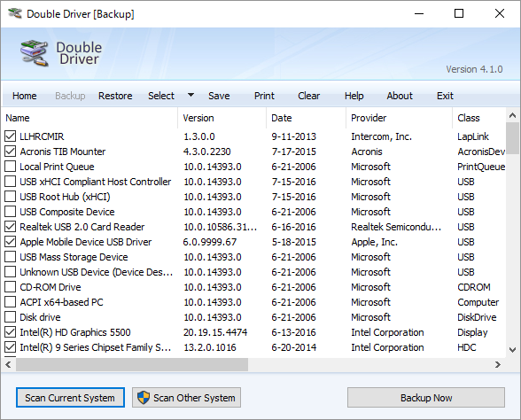
Task: Click the horizontal scroll right arrow
Action: tap(497, 364)
